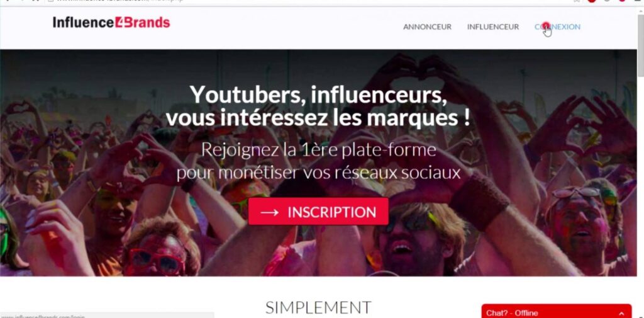Click the red INSCRIPTION button label
644x318 pixels.
pyautogui.click(x=331, y=212)
